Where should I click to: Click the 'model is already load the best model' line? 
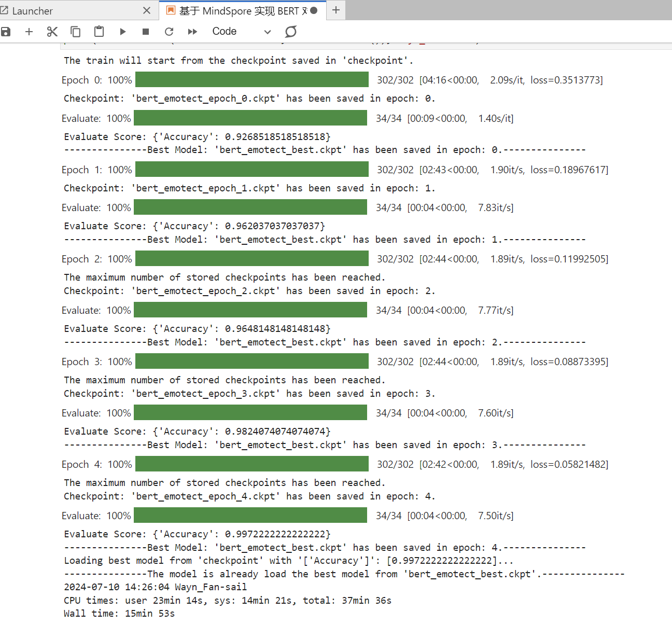344,574
